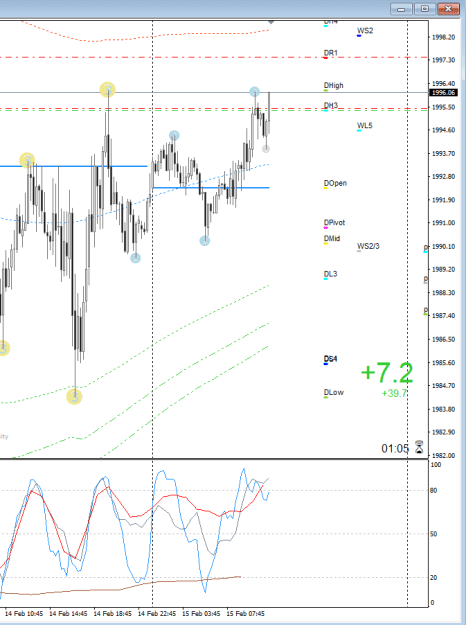Select the WS2 weekly level label
This screenshot has width=466, height=625.
(365, 31)
